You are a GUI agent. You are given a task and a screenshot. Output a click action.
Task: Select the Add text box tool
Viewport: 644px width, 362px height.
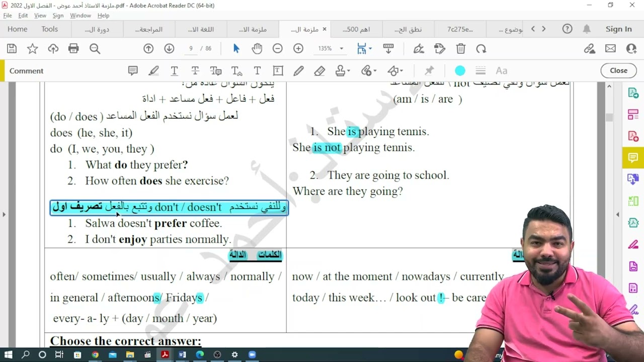pyautogui.click(x=278, y=71)
